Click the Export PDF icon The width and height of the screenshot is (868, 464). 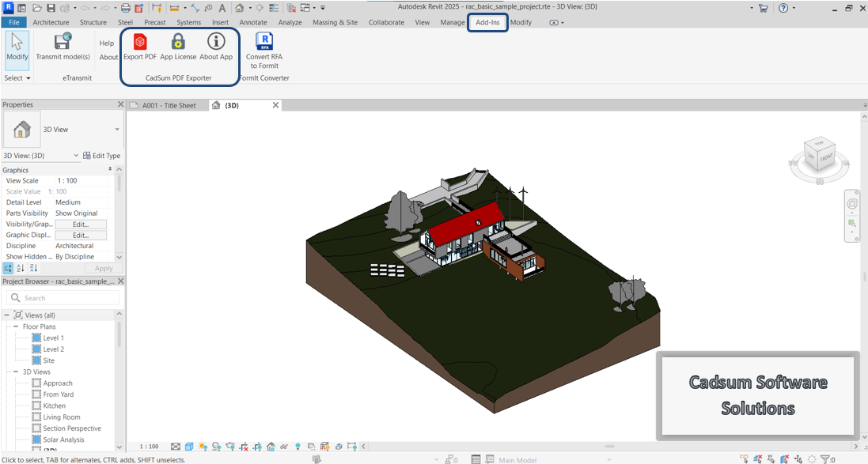coord(139,43)
